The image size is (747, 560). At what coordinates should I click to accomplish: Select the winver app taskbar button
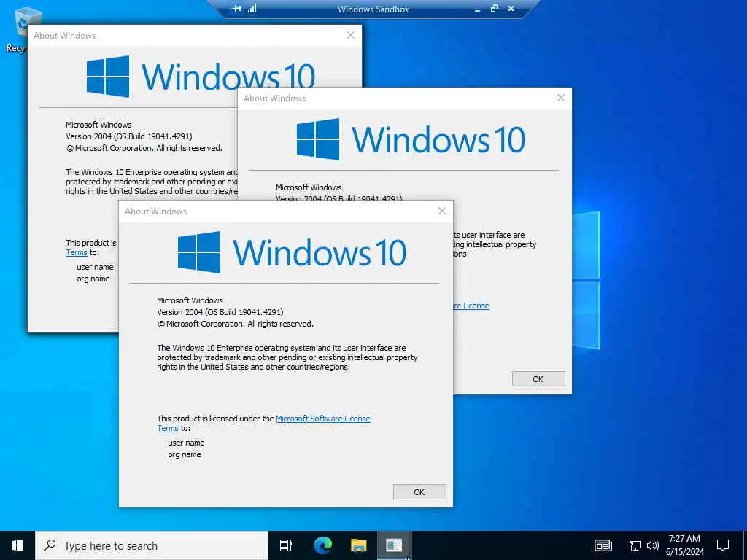tap(394, 545)
